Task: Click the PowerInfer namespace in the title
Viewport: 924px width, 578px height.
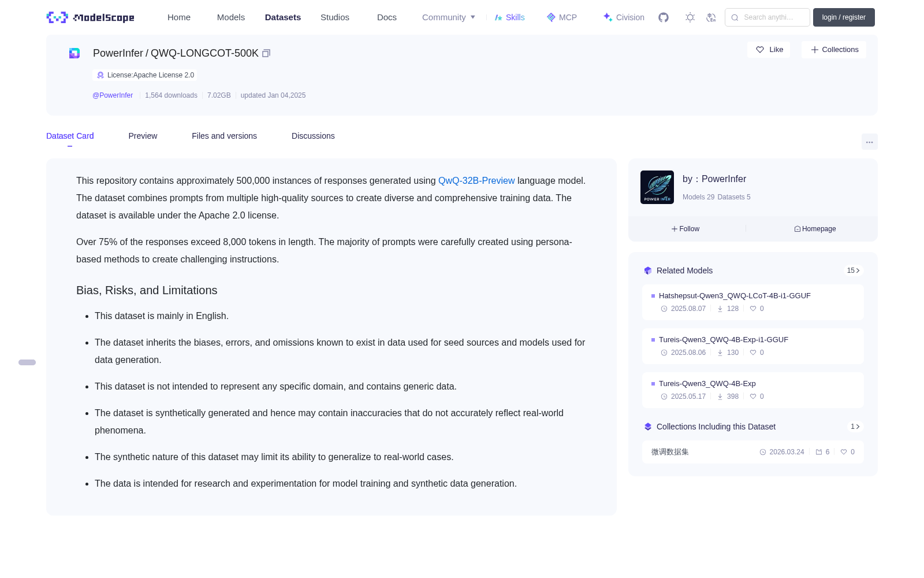Action: pos(118,53)
